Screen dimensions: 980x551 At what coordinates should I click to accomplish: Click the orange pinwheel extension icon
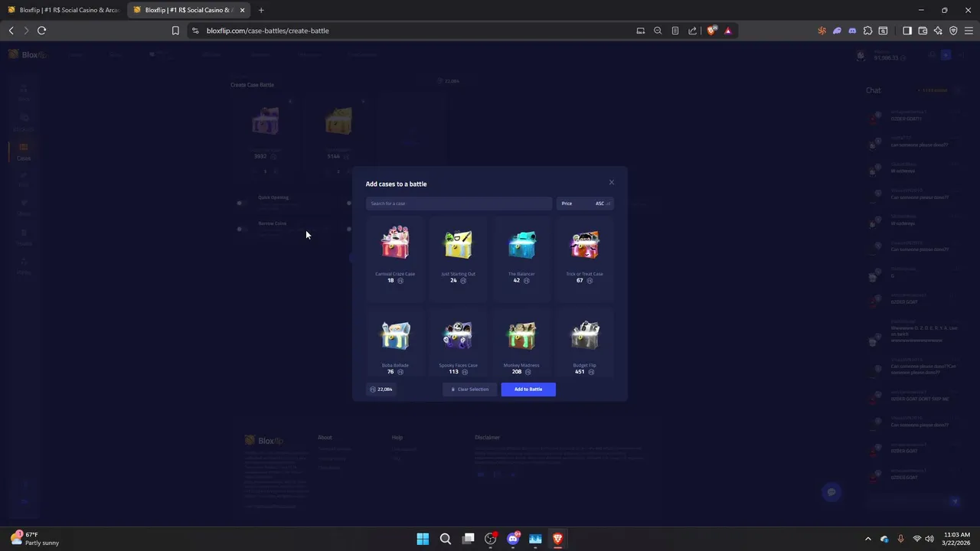pyautogui.click(x=822, y=31)
